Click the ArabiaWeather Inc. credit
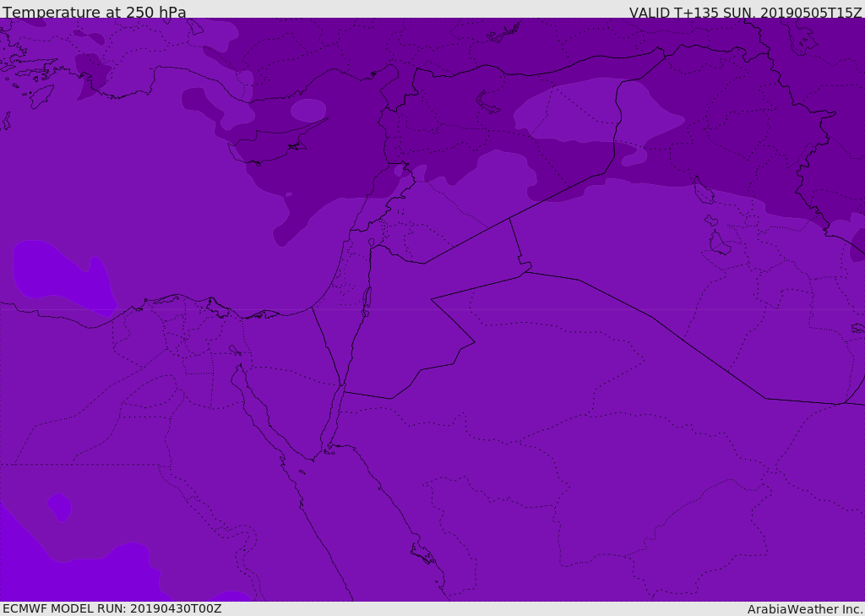865x616 pixels. [x=805, y=609]
